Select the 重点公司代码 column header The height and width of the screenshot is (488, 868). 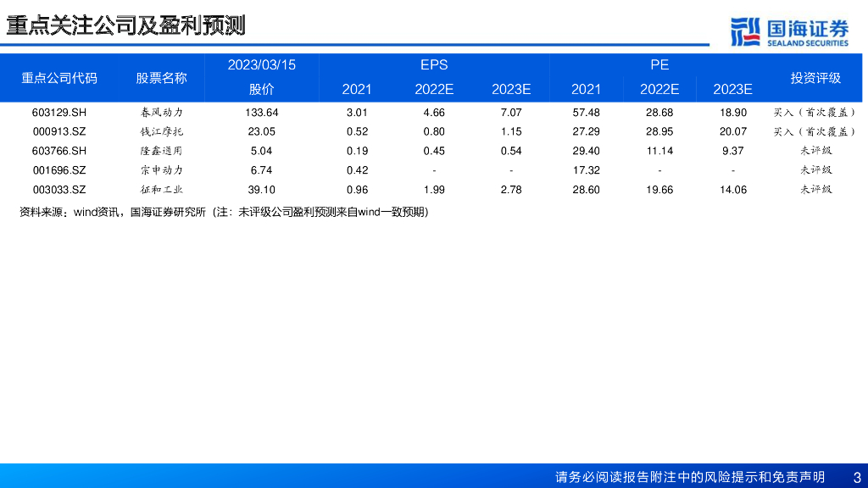[x=59, y=78]
